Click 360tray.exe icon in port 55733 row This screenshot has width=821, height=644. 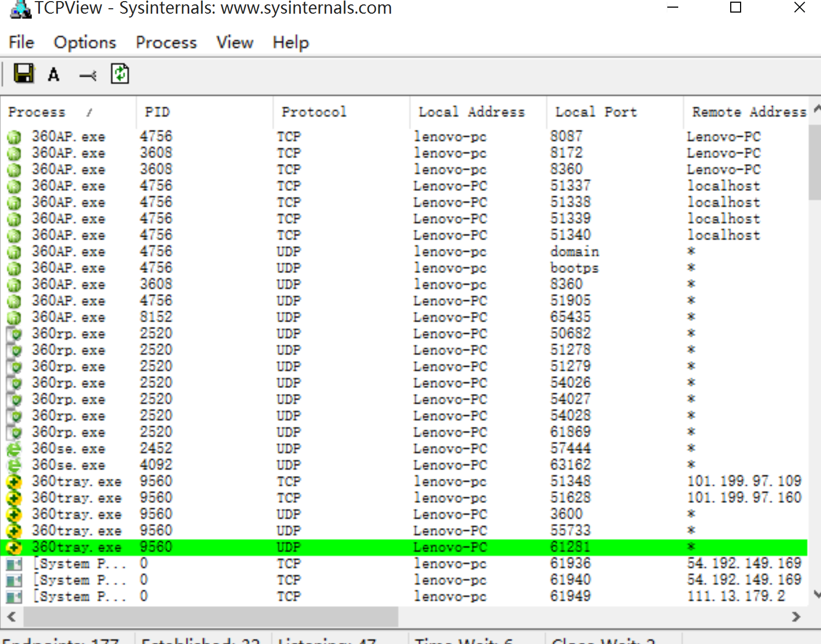coord(14,531)
